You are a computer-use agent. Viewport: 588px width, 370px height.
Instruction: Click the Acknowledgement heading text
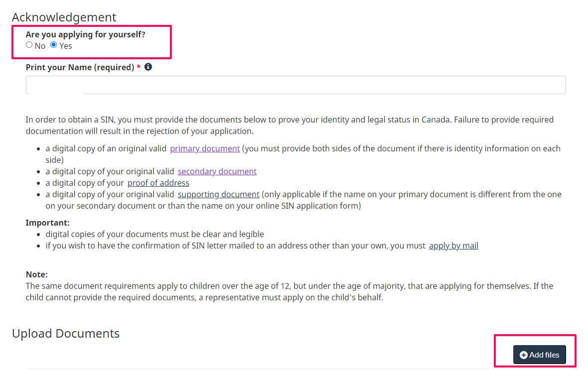[64, 17]
